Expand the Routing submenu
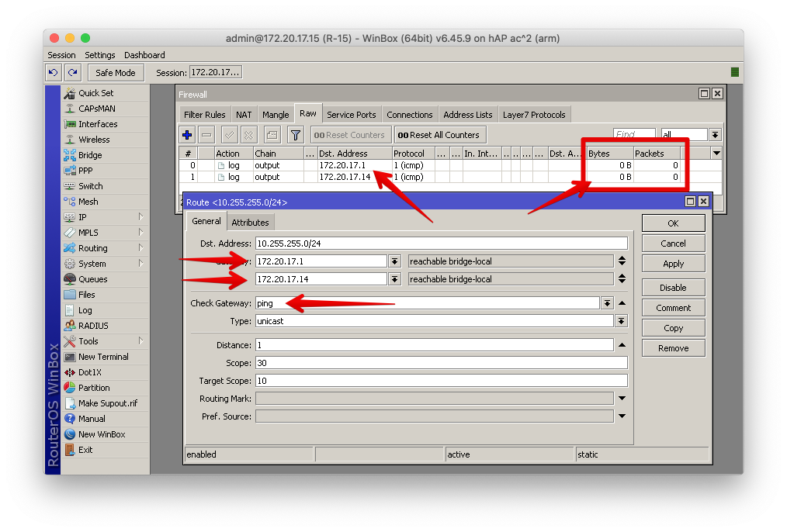Image resolution: width=787 pixels, height=532 pixels. point(106,248)
